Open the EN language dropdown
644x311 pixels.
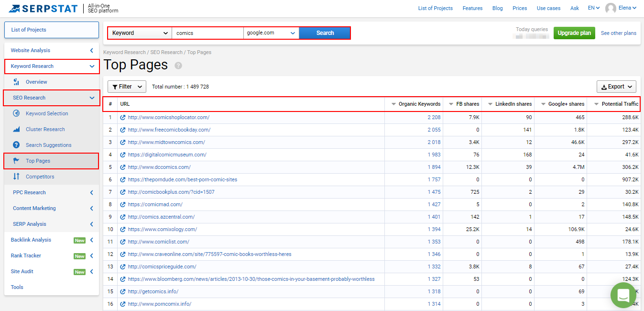pyautogui.click(x=594, y=8)
